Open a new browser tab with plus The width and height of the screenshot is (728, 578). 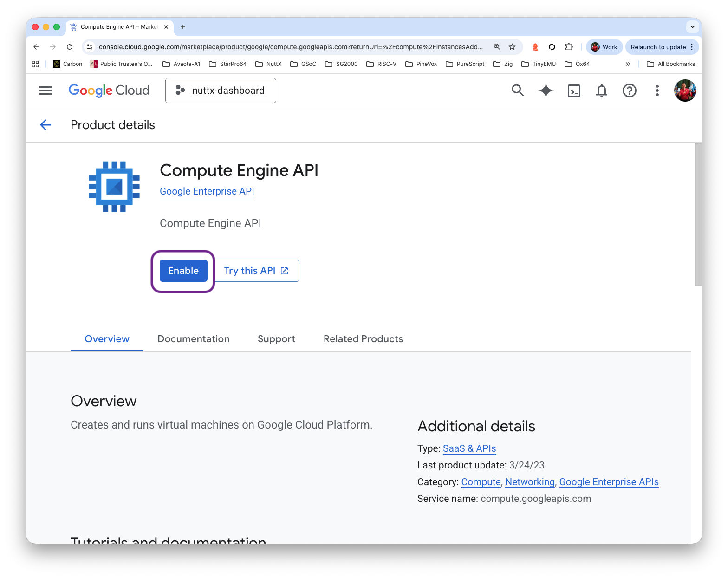point(183,27)
